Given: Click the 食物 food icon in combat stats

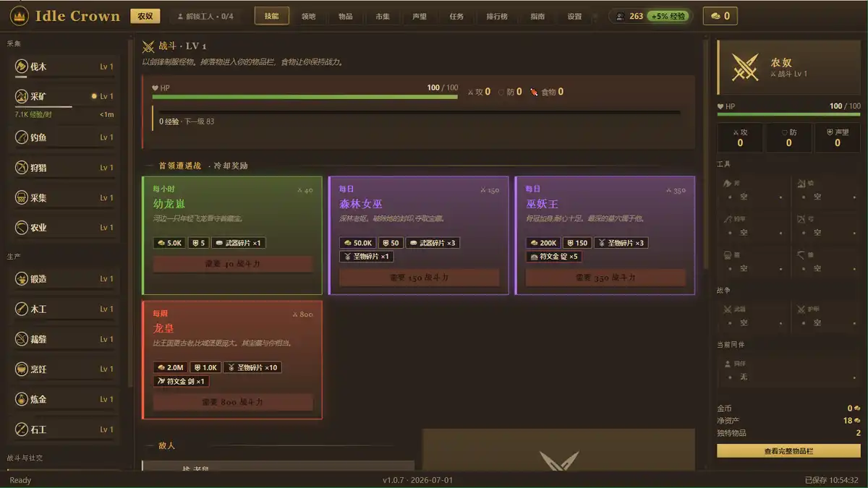Looking at the screenshot, I should (533, 92).
